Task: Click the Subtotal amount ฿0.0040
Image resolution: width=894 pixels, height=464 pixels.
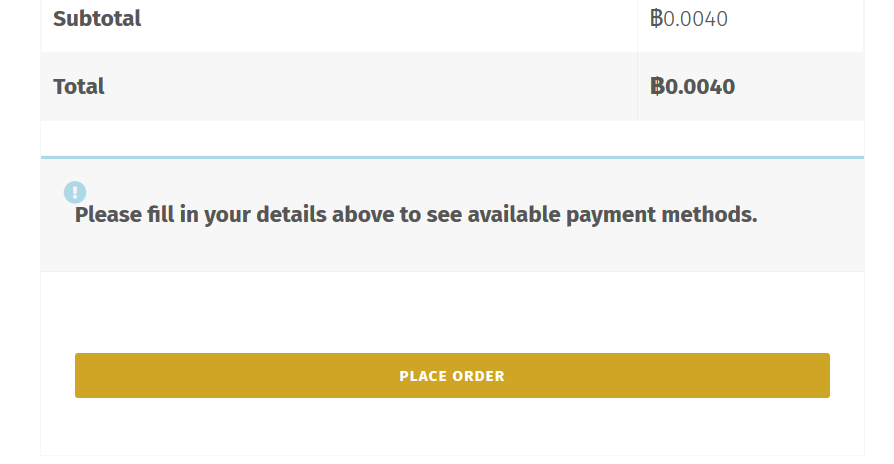Action: click(689, 19)
